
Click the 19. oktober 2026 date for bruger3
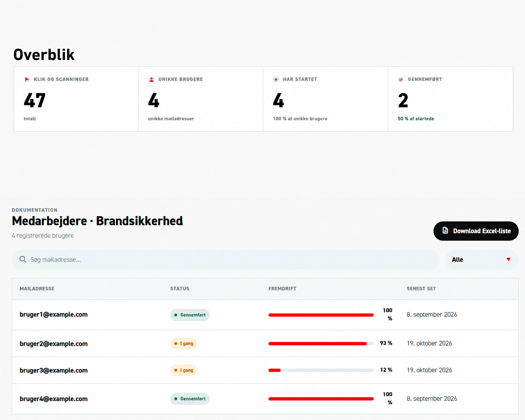(x=429, y=370)
